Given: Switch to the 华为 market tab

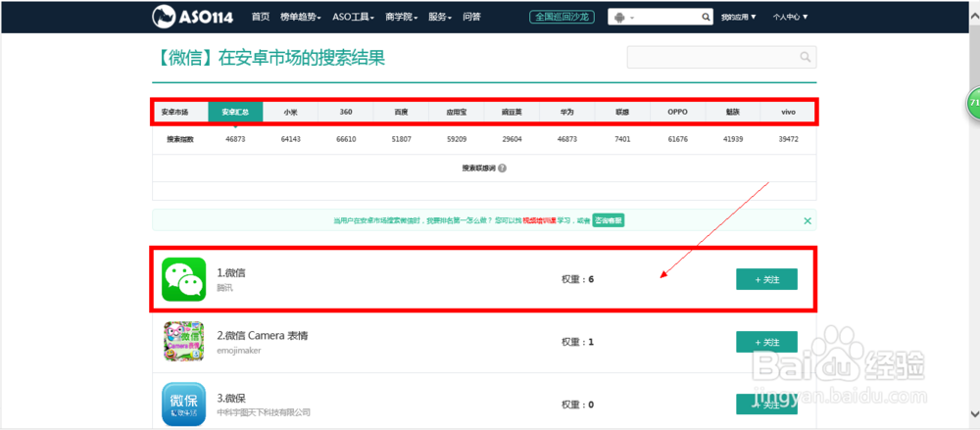Looking at the screenshot, I should click(x=566, y=113).
